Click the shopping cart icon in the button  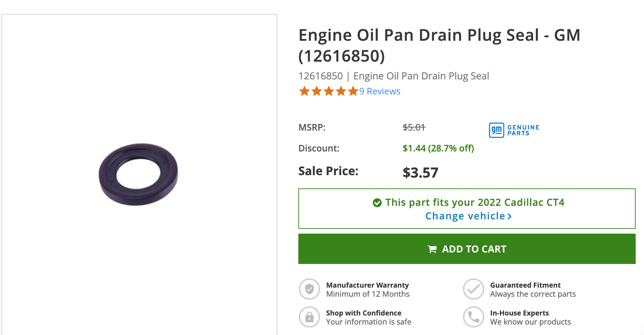[432, 249]
